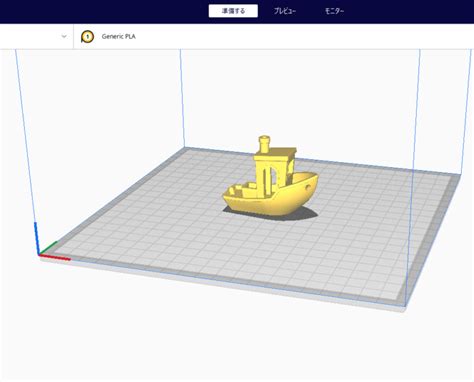The height and width of the screenshot is (382, 474).
Task: Go to the モニター tab
Action: coord(334,11)
